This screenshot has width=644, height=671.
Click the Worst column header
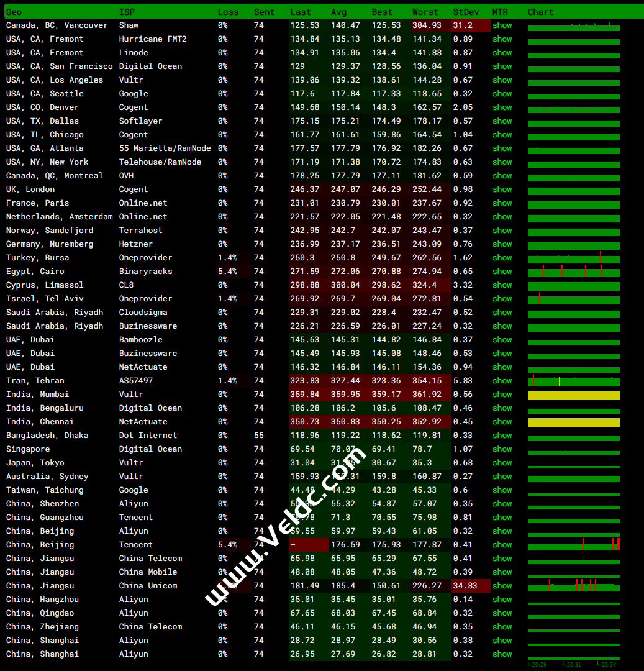425,12
